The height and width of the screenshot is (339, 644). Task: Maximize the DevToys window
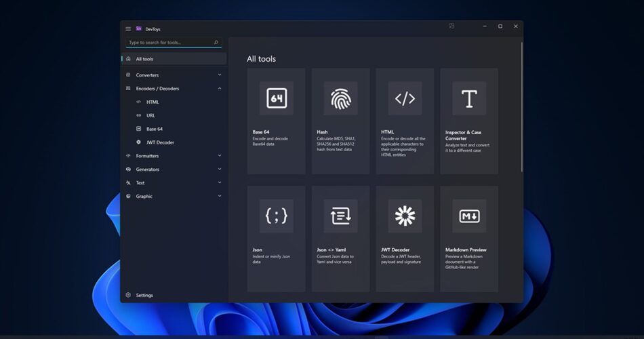(500, 26)
